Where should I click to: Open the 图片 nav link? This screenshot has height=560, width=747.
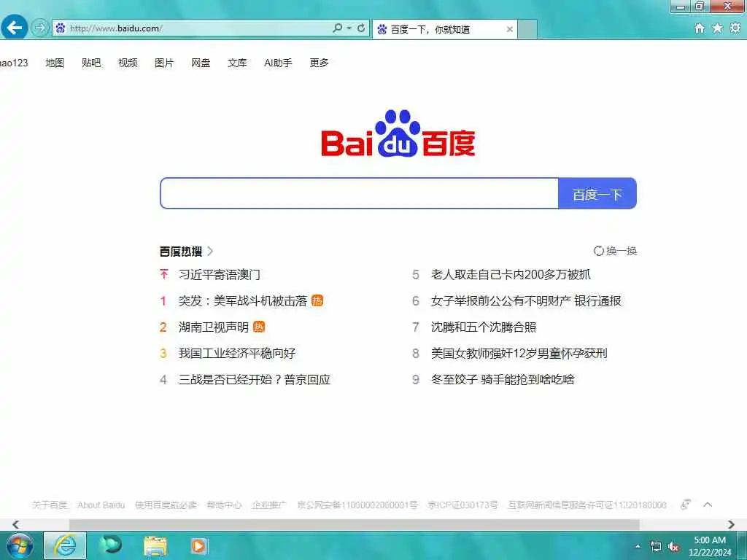tap(164, 63)
